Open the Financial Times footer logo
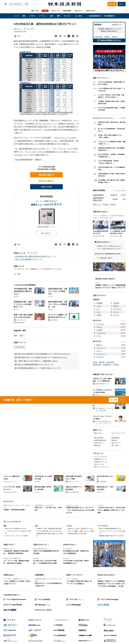 tap(43, 610)
